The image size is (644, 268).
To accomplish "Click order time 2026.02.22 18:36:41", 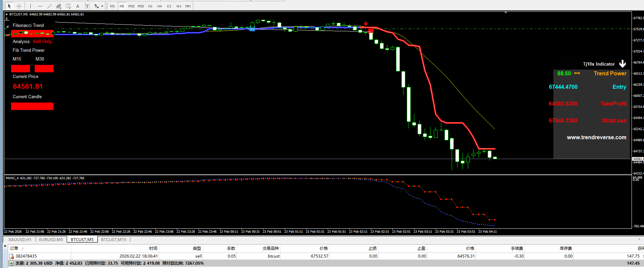I will (139, 256).
